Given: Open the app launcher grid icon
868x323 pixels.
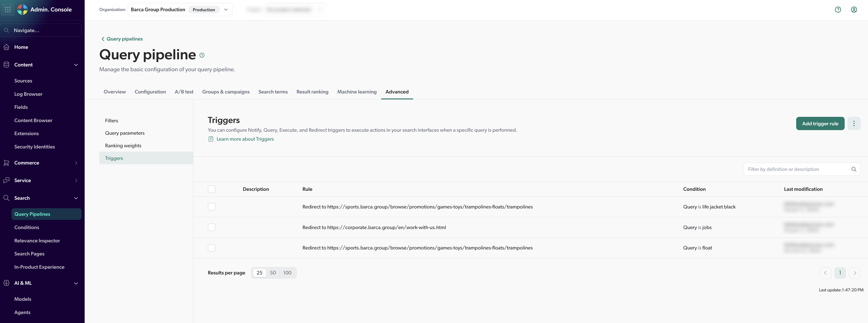Looking at the screenshot, I should [8, 9].
